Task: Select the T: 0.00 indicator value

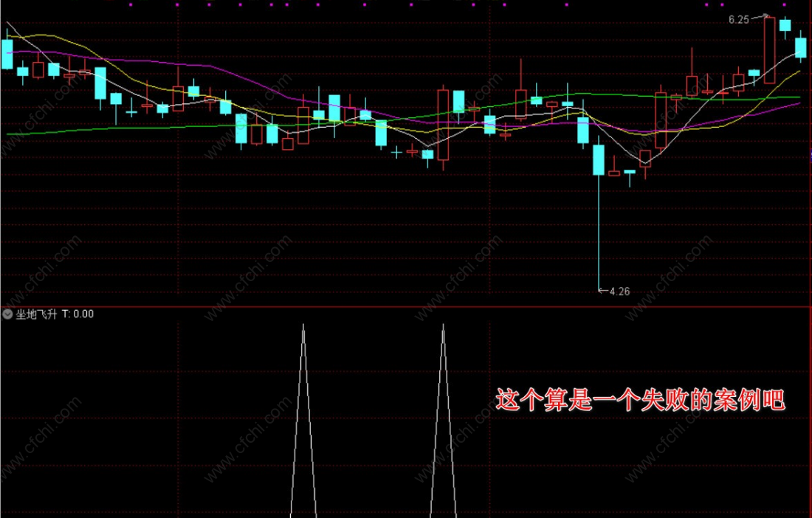Action: click(x=78, y=314)
